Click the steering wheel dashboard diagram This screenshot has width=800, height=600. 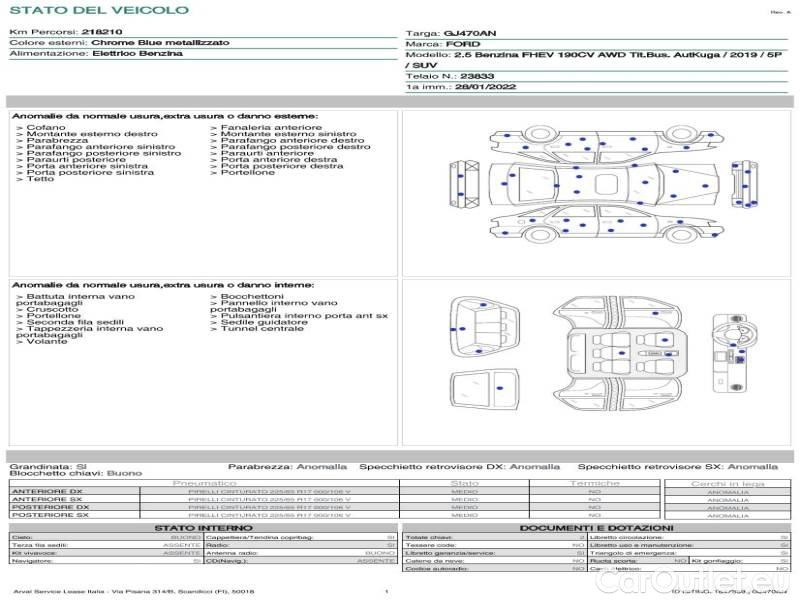[730, 354]
